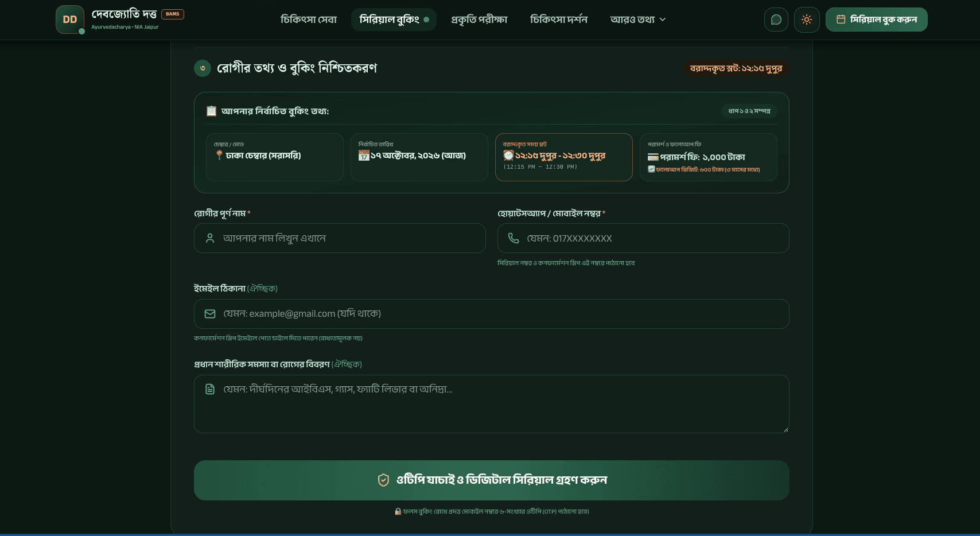Click follow-up visit refresh icon

coord(651,169)
